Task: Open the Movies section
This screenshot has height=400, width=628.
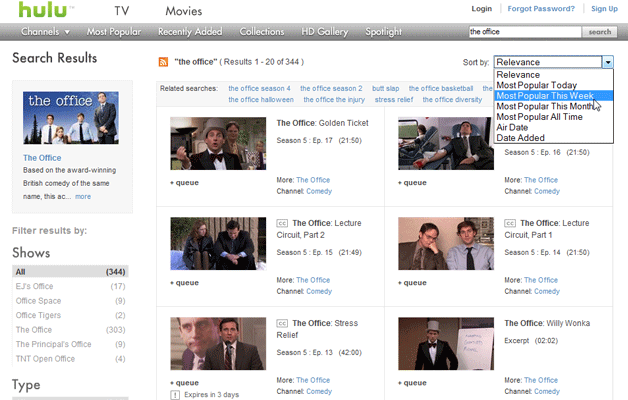Action: [x=184, y=11]
